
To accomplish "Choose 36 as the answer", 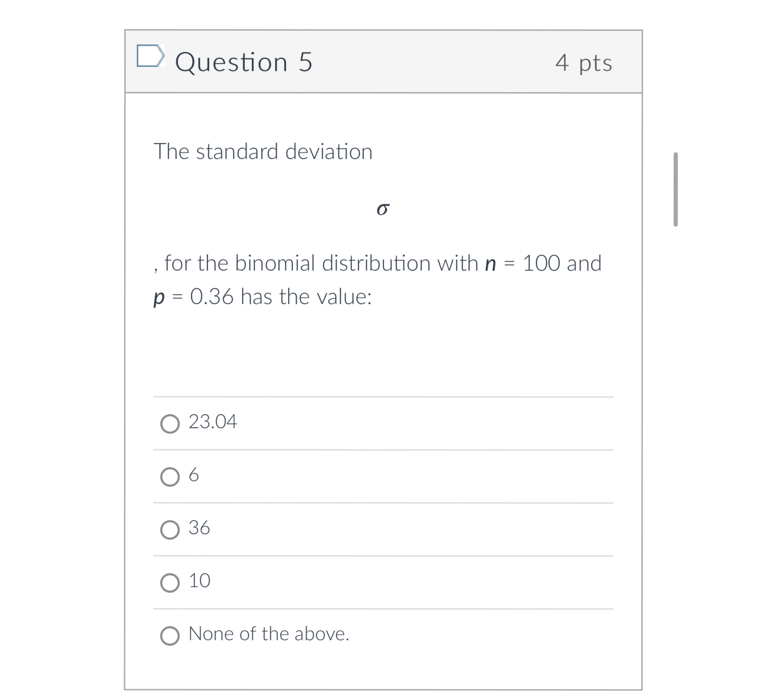I will [170, 529].
